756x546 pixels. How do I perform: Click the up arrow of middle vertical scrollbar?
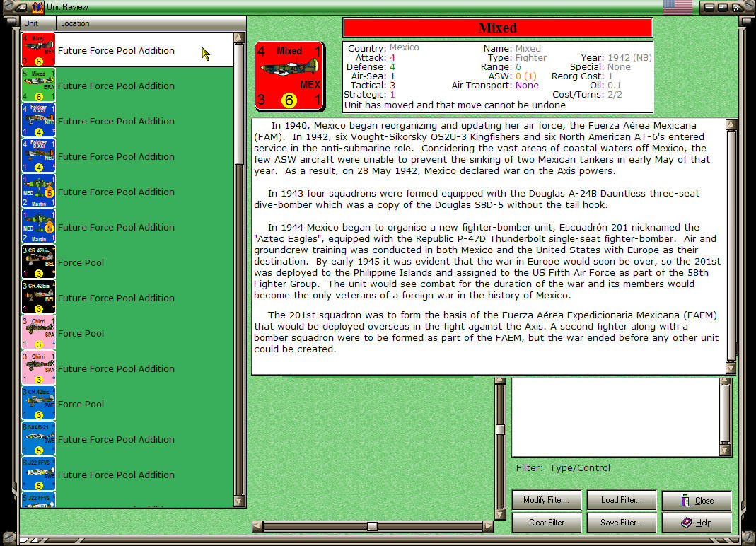tap(501, 381)
